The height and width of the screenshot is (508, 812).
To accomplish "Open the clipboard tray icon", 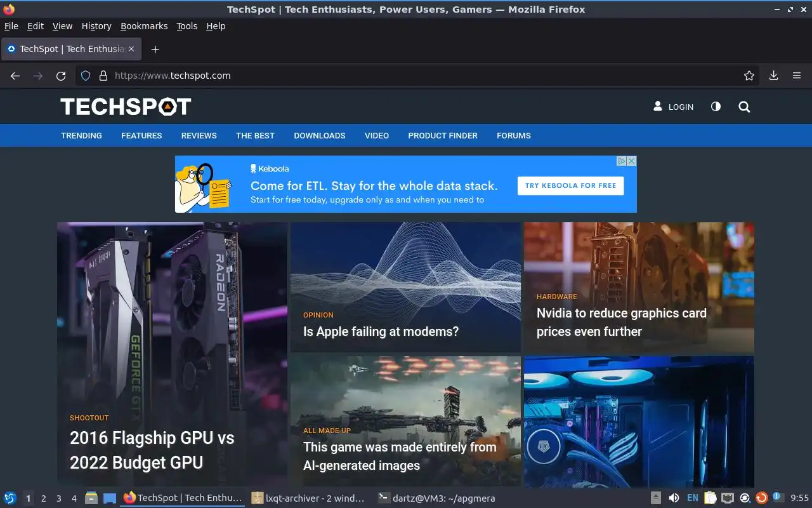I will tap(710, 498).
